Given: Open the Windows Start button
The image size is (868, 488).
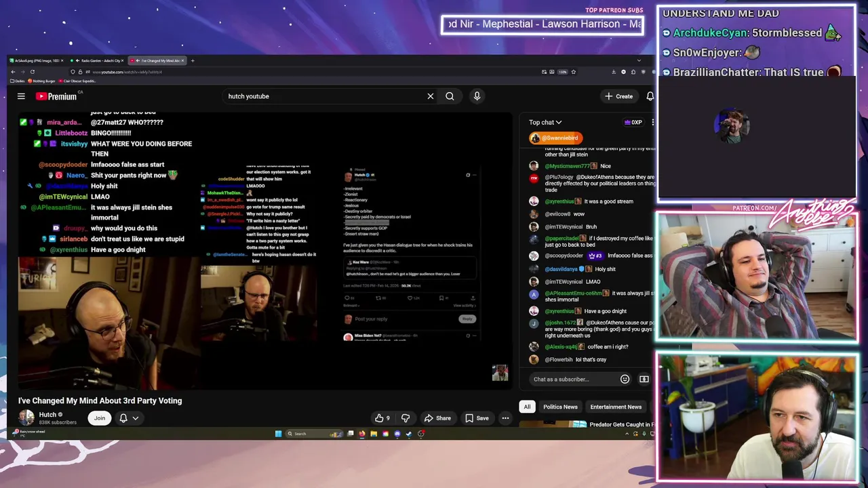Looking at the screenshot, I should [278, 434].
